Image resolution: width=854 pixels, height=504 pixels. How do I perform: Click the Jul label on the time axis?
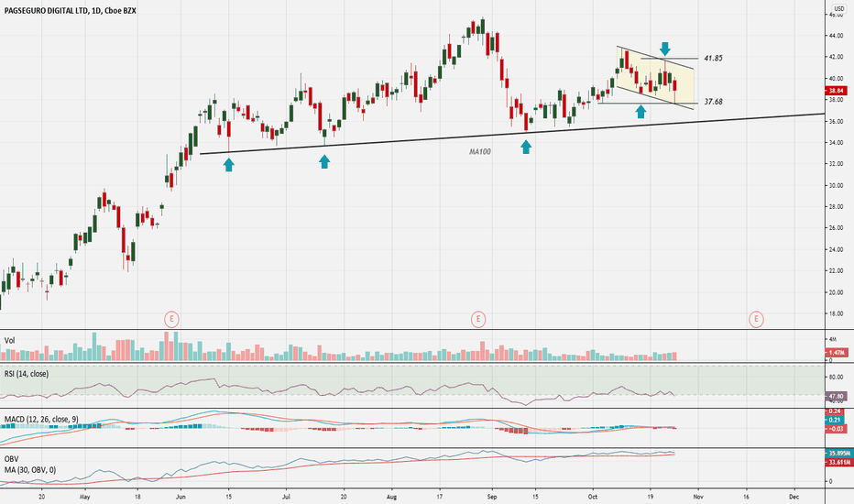point(287,497)
